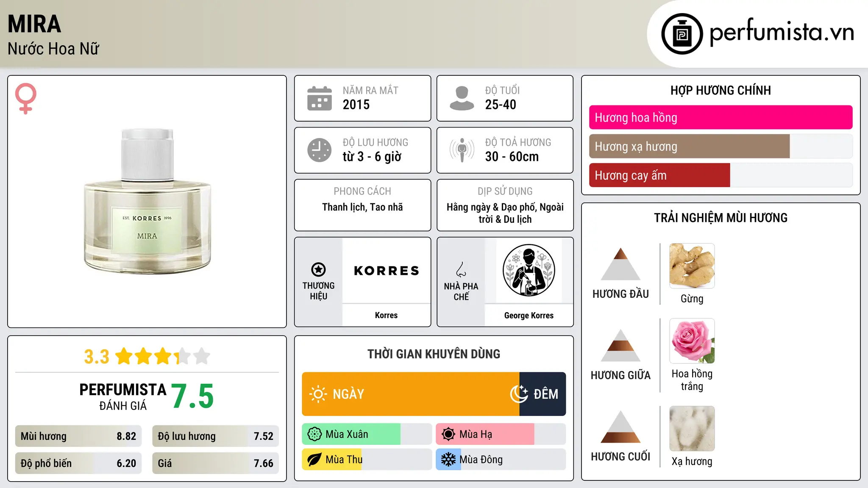
Task: Click the Phong cách label
Action: click(x=362, y=191)
